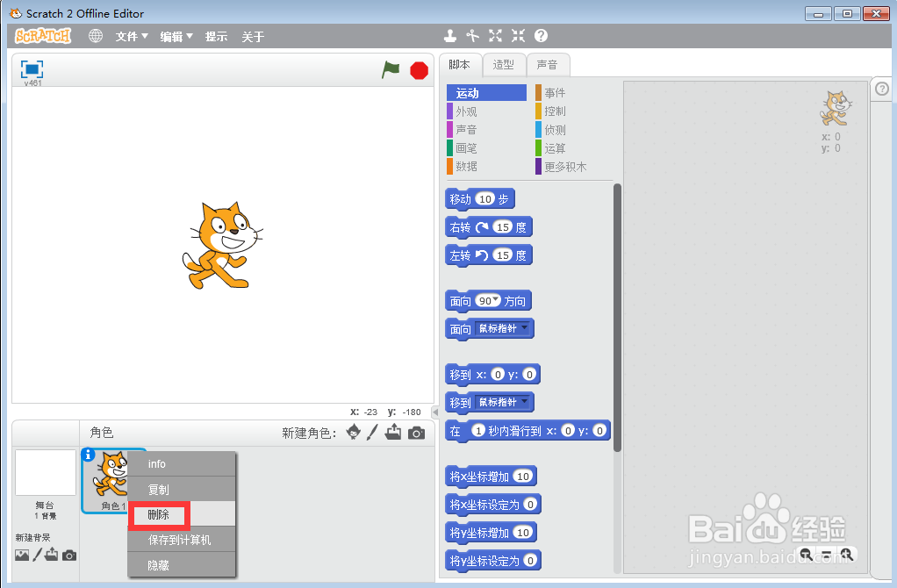897x588 pixels.
Task: Choose 删除 in the context menu
Action: click(x=182, y=514)
